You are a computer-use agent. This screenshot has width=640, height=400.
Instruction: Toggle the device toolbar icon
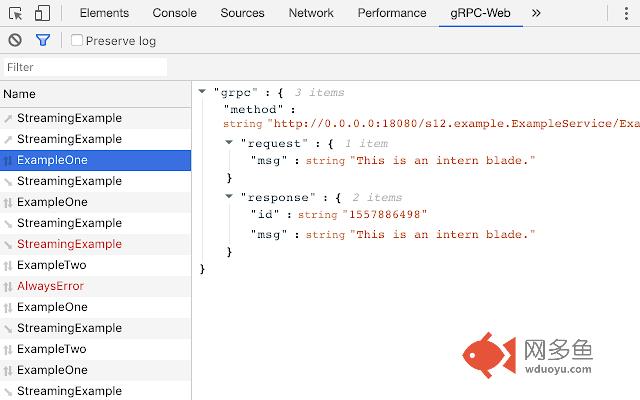(42, 13)
